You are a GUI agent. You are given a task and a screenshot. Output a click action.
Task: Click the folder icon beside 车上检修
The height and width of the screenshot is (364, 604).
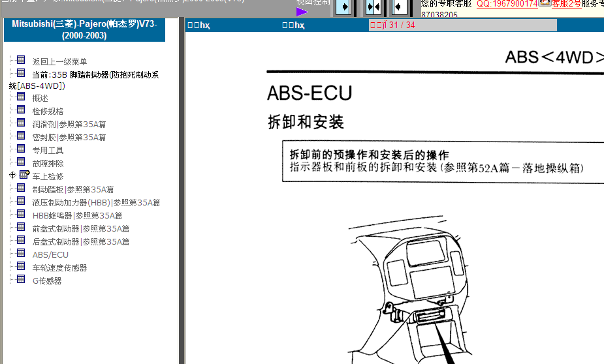[x=24, y=175]
